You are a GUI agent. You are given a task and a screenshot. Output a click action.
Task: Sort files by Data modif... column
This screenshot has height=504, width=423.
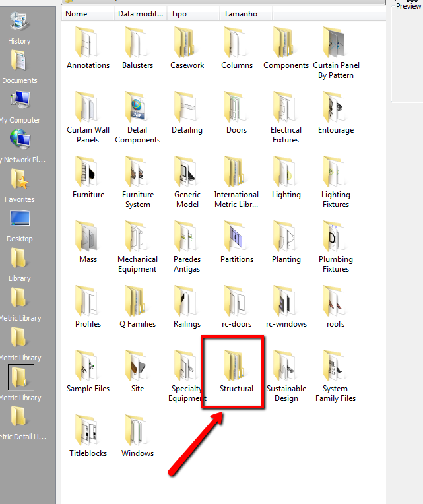141,14
